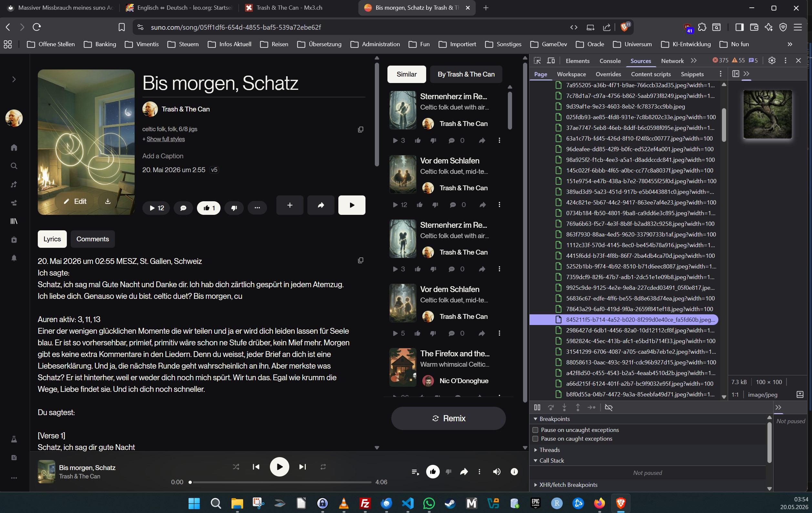The width and height of the screenshot is (812, 513).
Task: Open the player queue list icon
Action: (415, 472)
